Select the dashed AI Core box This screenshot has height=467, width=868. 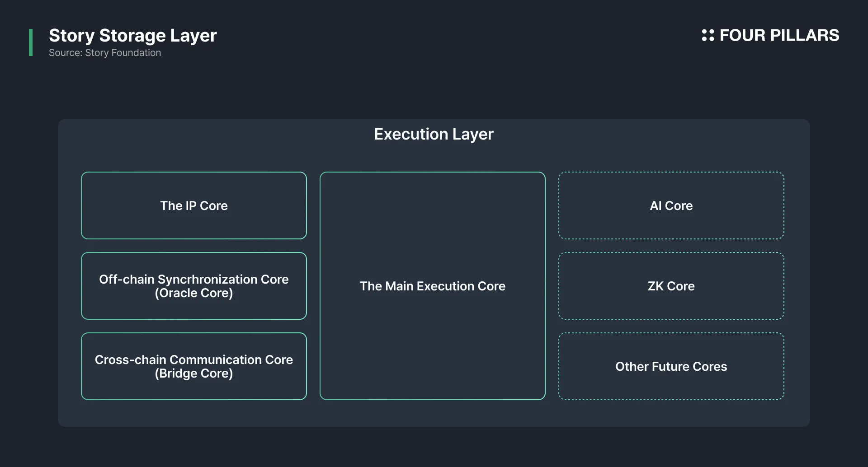671,205
